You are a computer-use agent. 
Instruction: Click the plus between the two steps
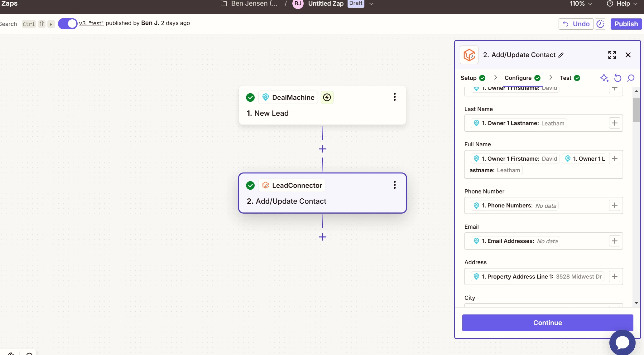click(x=323, y=149)
